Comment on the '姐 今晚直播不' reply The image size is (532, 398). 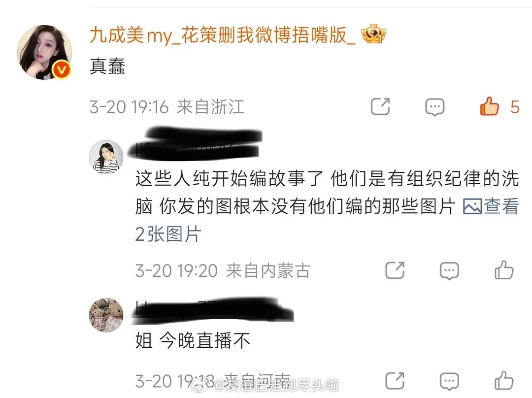(x=449, y=381)
